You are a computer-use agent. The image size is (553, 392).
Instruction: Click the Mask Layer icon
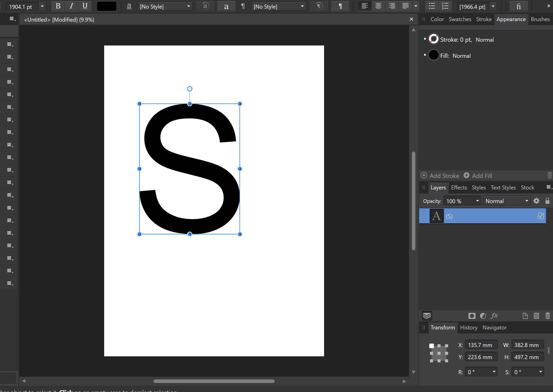point(472,316)
